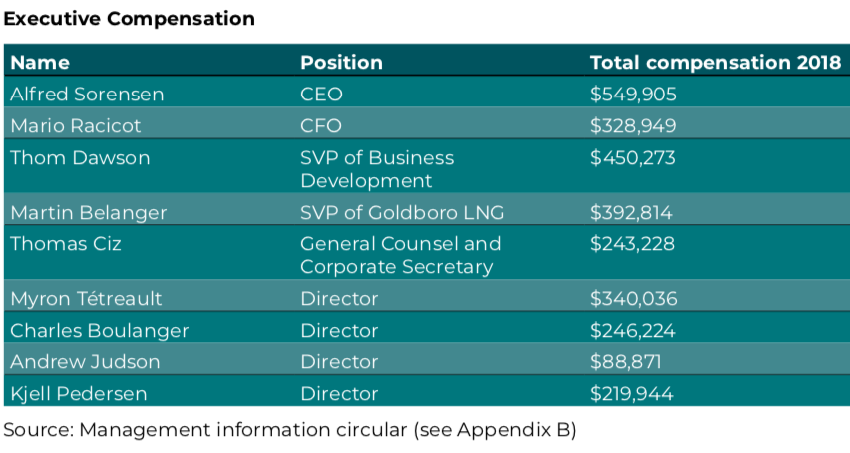Click the $549,905 compensation value

point(633,94)
